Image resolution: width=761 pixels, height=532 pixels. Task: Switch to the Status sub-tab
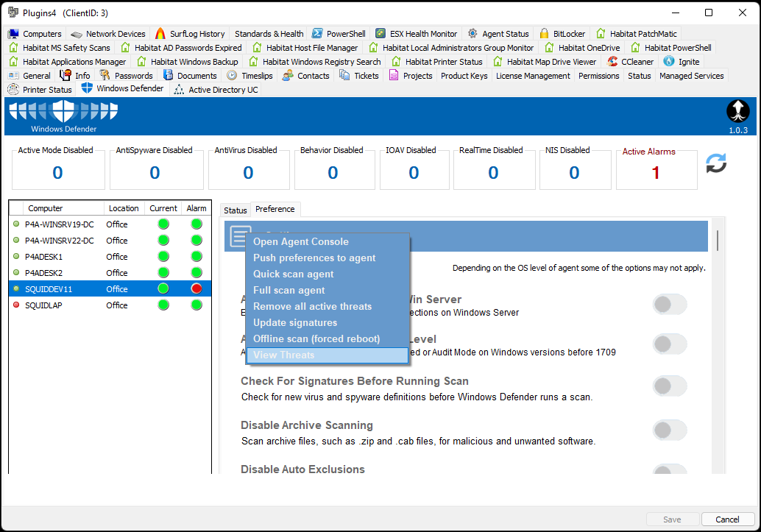click(x=236, y=210)
